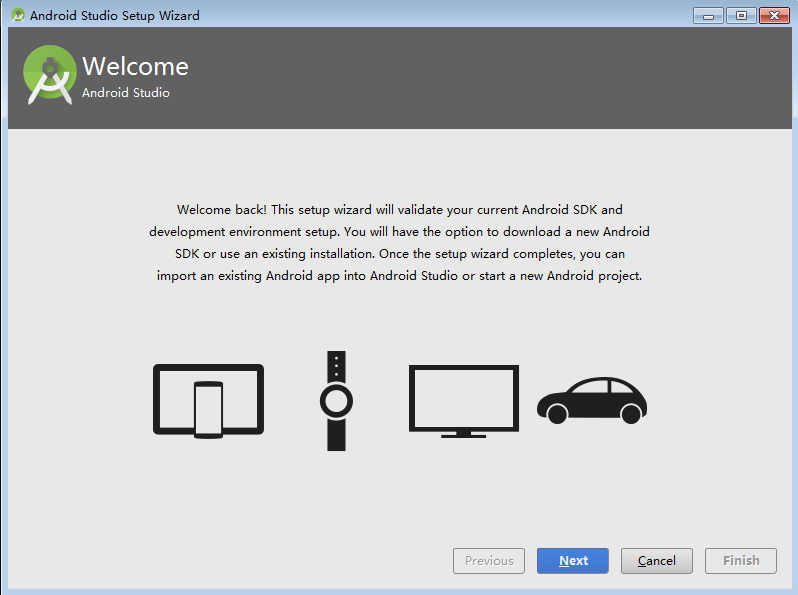
Task: Click the Welcome heading text
Action: pos(135,66)
